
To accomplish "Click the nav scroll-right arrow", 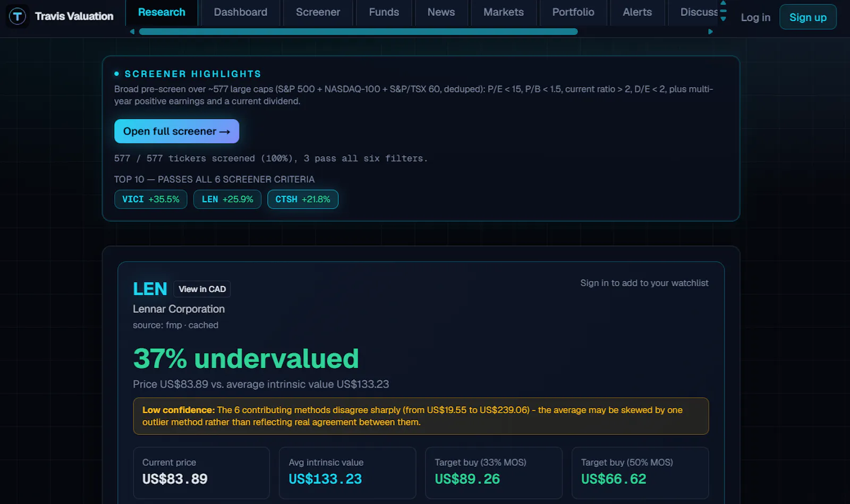I will [x=710, y=32].
